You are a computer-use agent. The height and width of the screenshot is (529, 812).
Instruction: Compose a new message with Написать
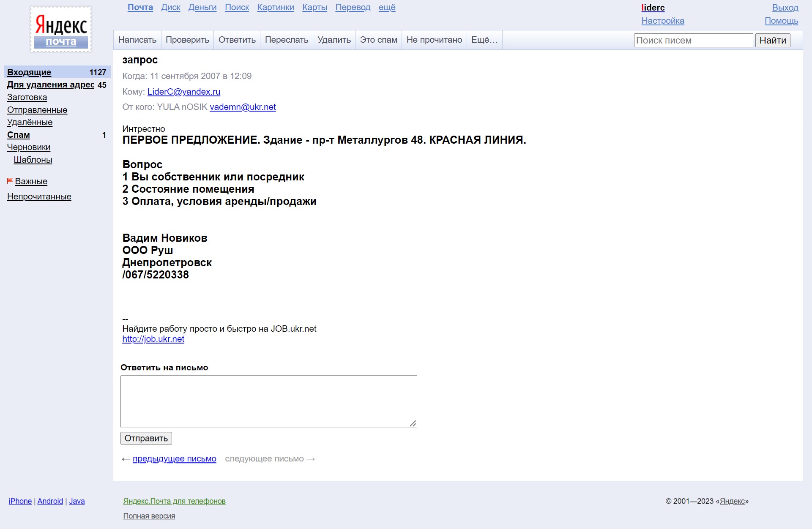pyautogui.click(x=137, y=40)
